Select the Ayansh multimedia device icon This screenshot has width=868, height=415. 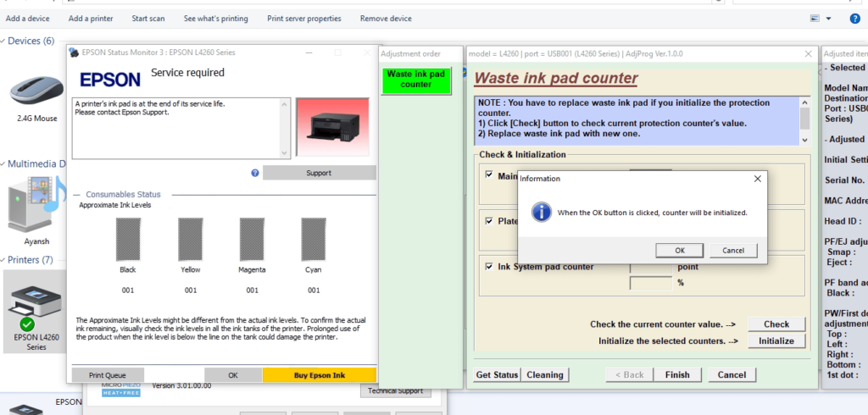(x=36, y=203)
